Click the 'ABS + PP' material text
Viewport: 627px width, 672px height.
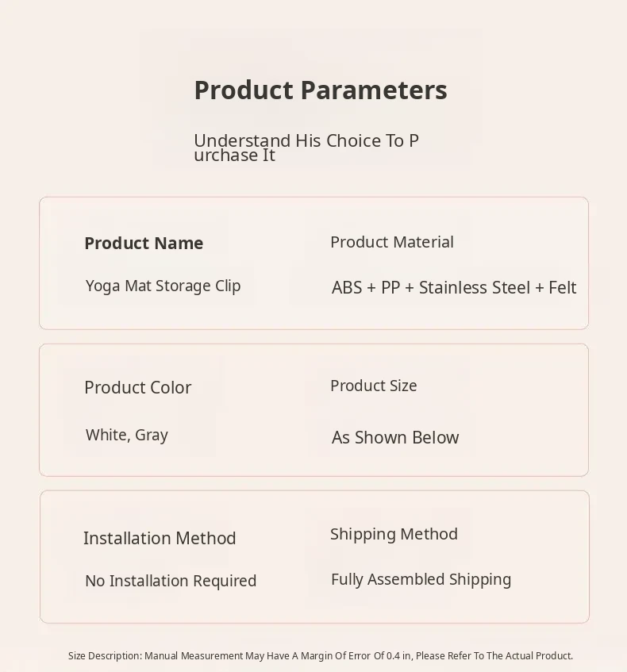(x=366, y=287)
